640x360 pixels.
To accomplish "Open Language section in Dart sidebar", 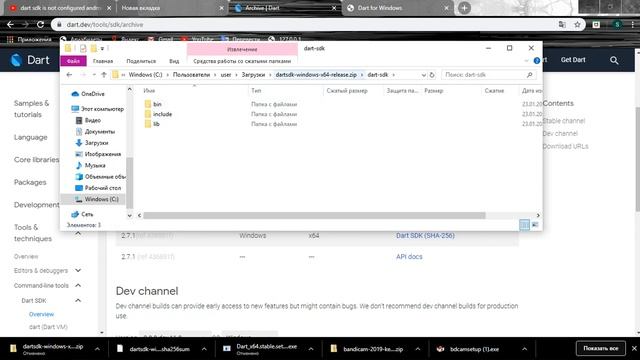I will (31, 137).
